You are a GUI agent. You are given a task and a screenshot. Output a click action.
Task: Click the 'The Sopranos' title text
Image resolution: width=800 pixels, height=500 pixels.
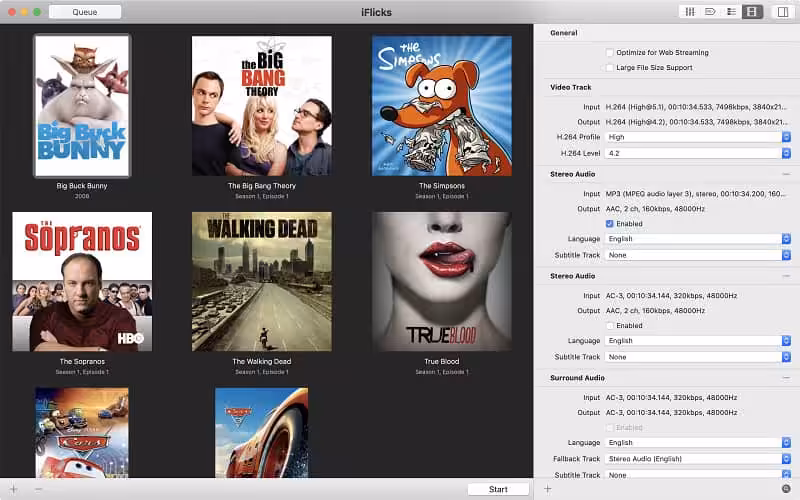coord(82,361)
